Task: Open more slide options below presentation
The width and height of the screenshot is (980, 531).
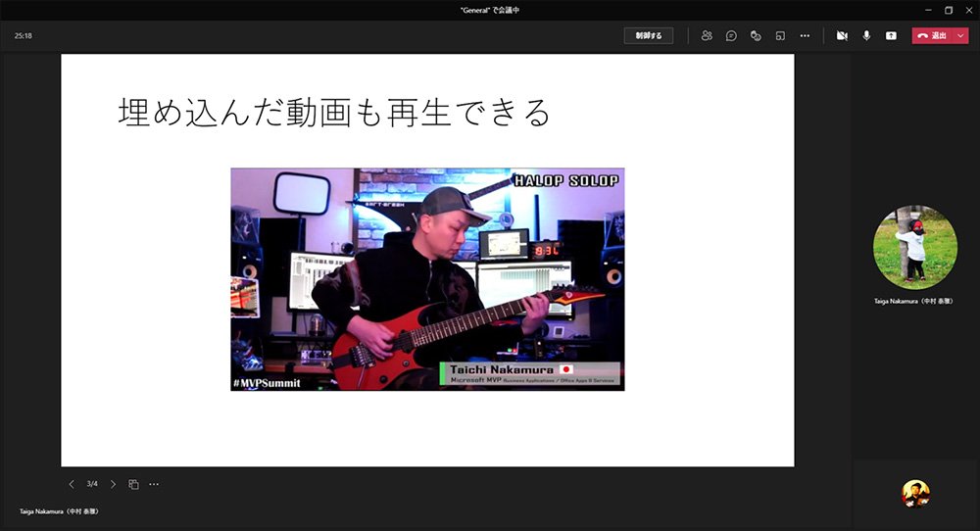Action: [154, 484]
